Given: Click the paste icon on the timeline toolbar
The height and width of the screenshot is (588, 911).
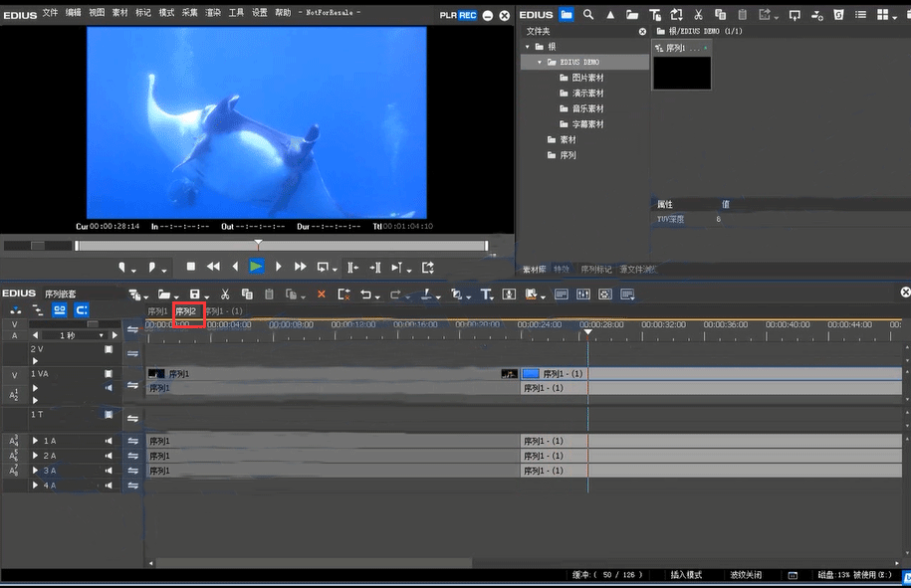Looking at the screenshot, I should point(268,294).
